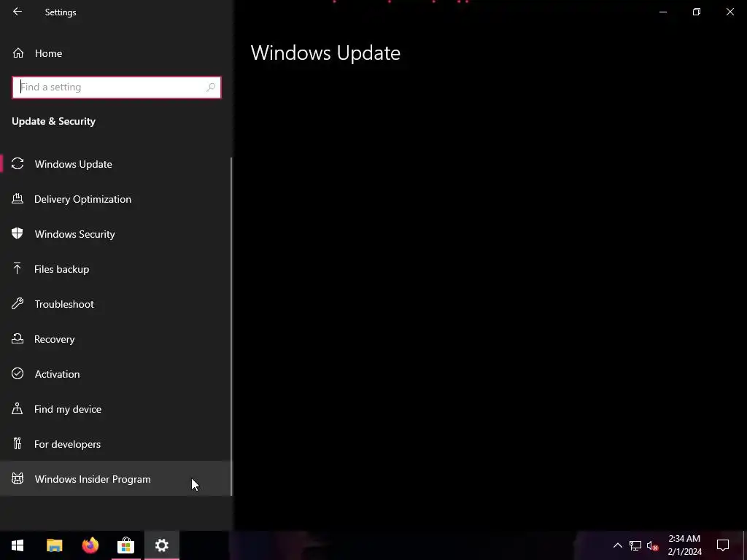Open Troubleshoot page
This screenshot has width=747, height=560.
[116, 304]
